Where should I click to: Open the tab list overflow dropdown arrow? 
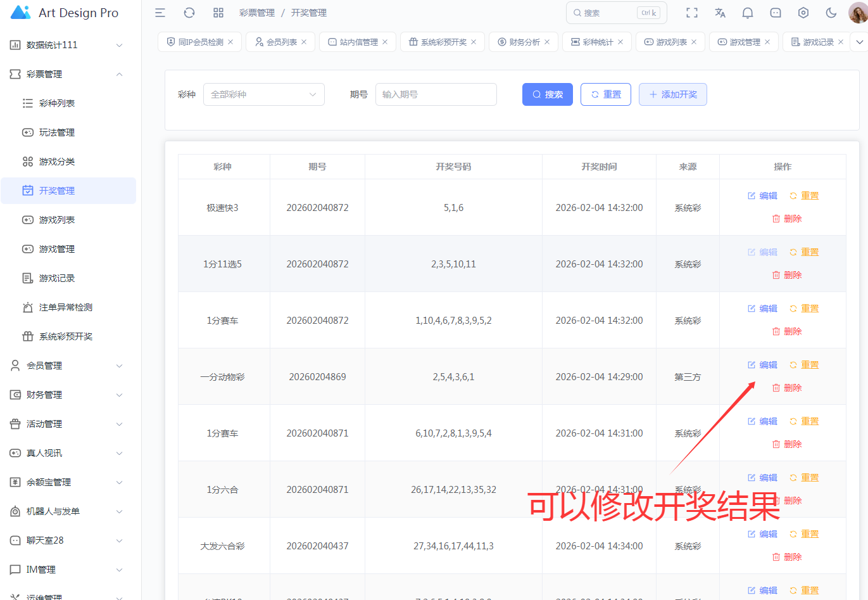coord(859,42)
